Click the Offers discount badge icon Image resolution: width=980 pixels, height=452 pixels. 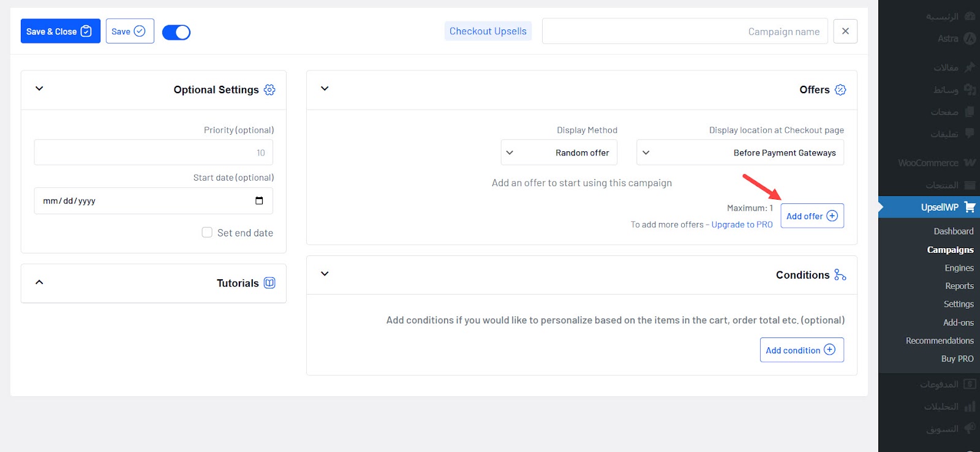point(840,90)
